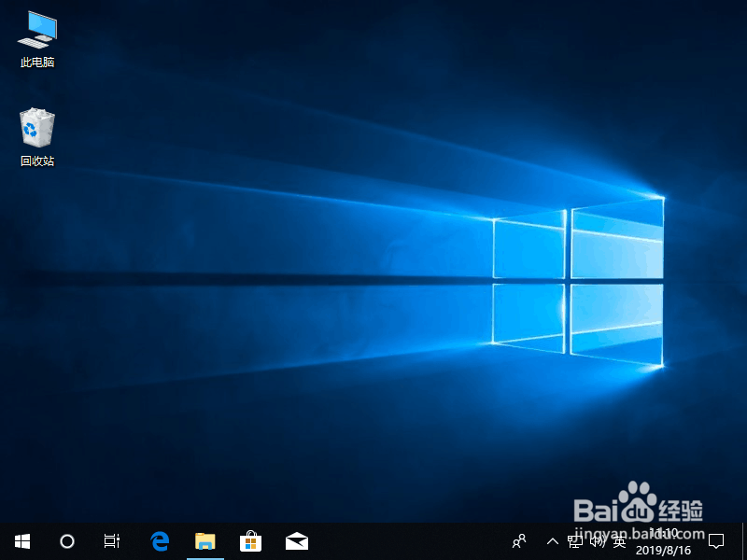Open the clock showing 2019/8/16

tap(663, 541)
